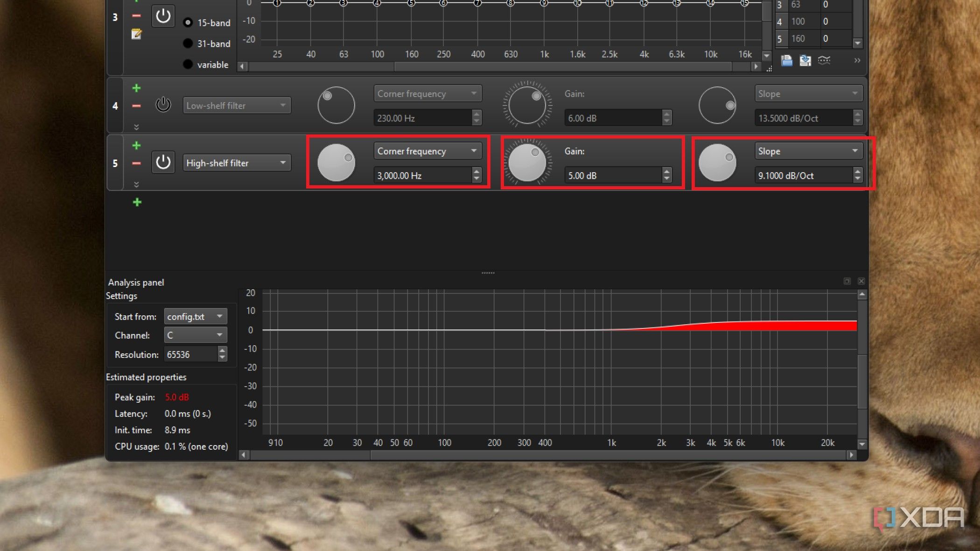Click the frequency response curve icon
Viewport: 980px width, 551px height.
(x=826, y=61)
